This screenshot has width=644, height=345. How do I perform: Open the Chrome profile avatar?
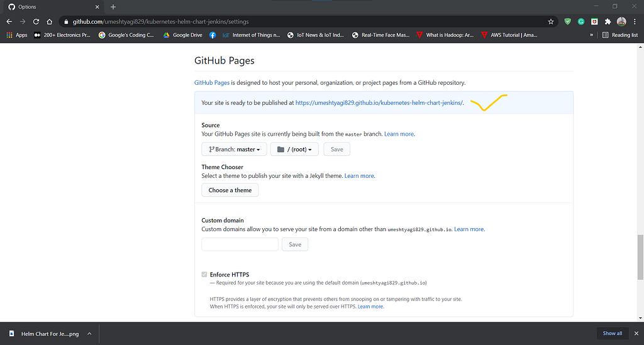tap(621, 22)
